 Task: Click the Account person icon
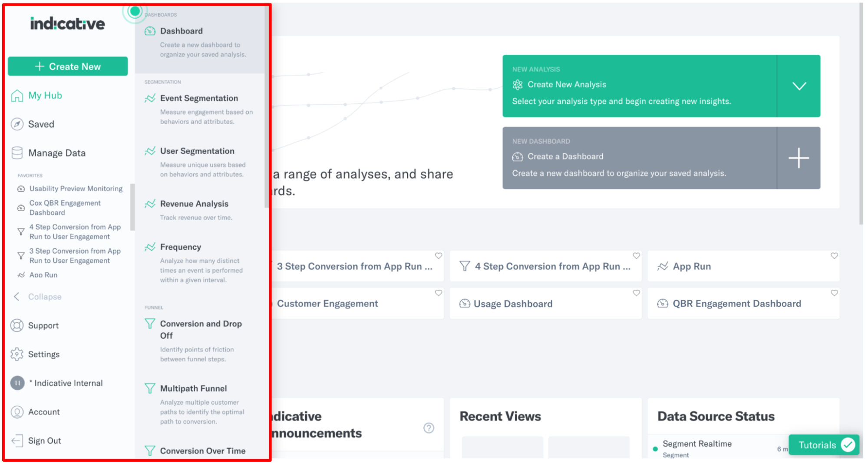pos(17,412)
